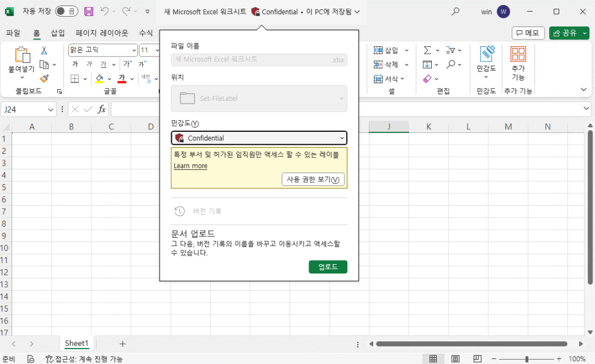This screenshot has width=595, height=364.
Task: Open Quick Access Toolbar customize dropdown
Action: [148, 12]
